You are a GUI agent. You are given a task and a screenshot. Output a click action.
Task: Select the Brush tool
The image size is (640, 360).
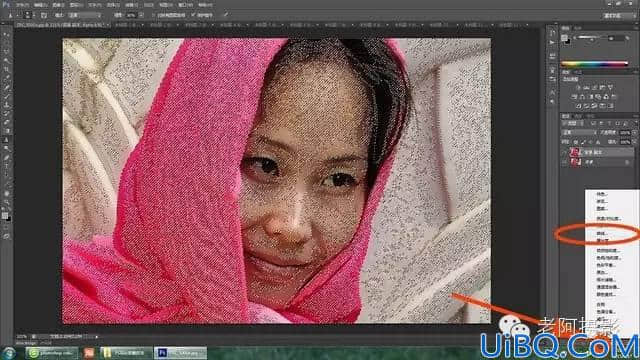(7, 96)
